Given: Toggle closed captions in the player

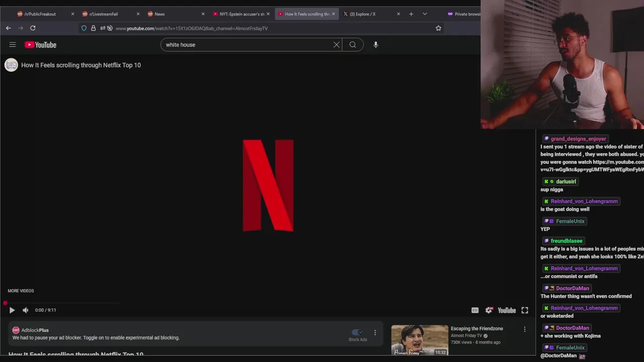Looking at the screenshot, I should (474, 310).
